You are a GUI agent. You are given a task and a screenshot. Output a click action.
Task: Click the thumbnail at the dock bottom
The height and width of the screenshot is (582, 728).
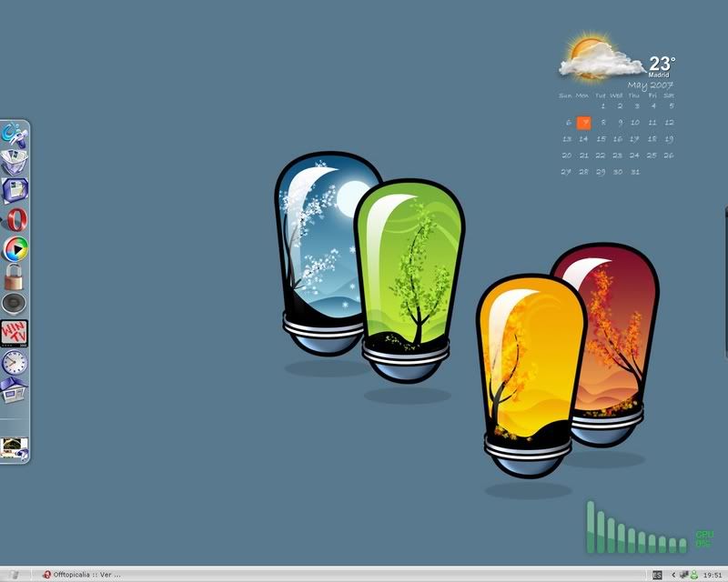coord(15,447)
